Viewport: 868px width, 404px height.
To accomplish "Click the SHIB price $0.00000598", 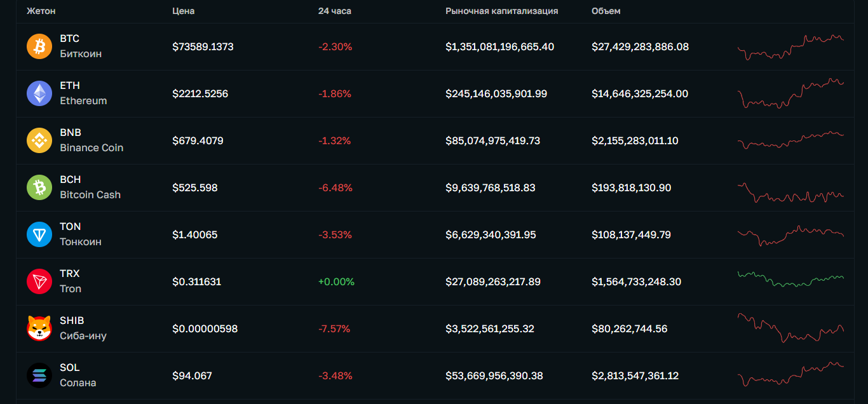I will tap(205, 328).
